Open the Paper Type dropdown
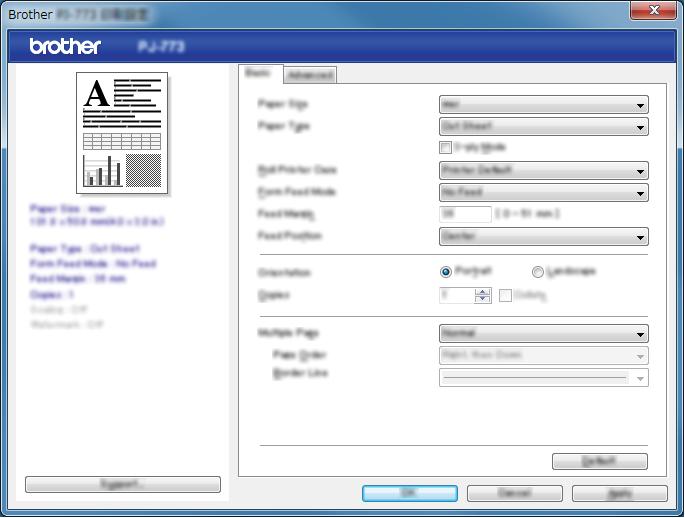The image size is (685, 518). [543, 127]
